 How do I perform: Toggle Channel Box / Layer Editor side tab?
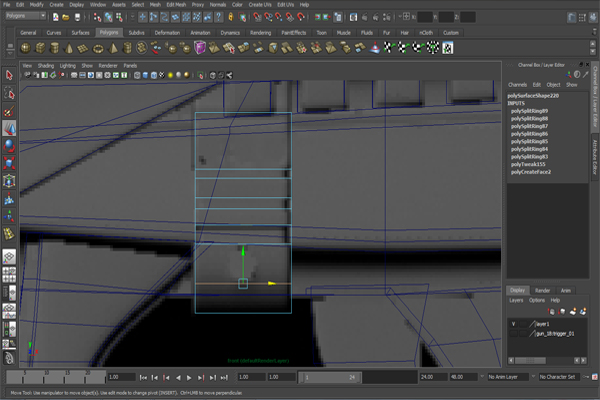[595, 96]
